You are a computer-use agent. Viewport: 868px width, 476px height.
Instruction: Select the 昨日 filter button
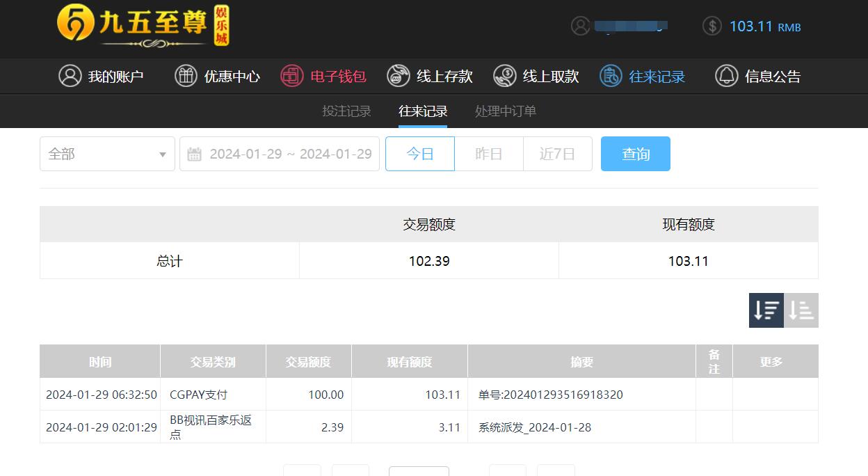point(489,154)
